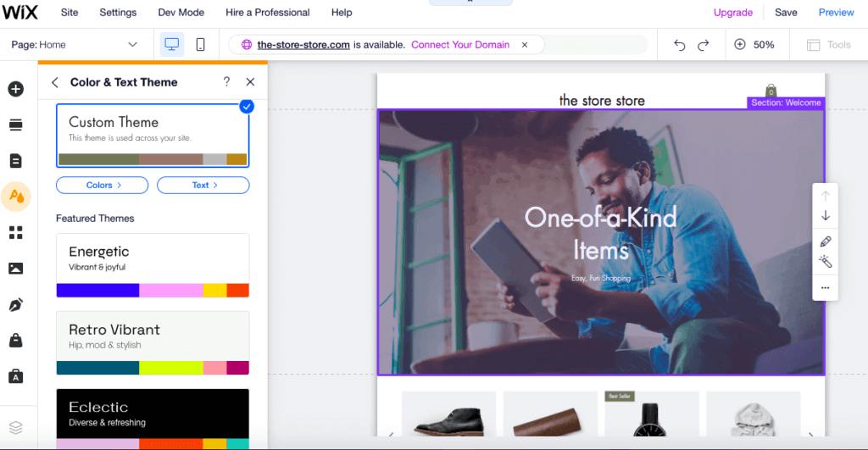Select the Eclectic theme

pos(153,419)
